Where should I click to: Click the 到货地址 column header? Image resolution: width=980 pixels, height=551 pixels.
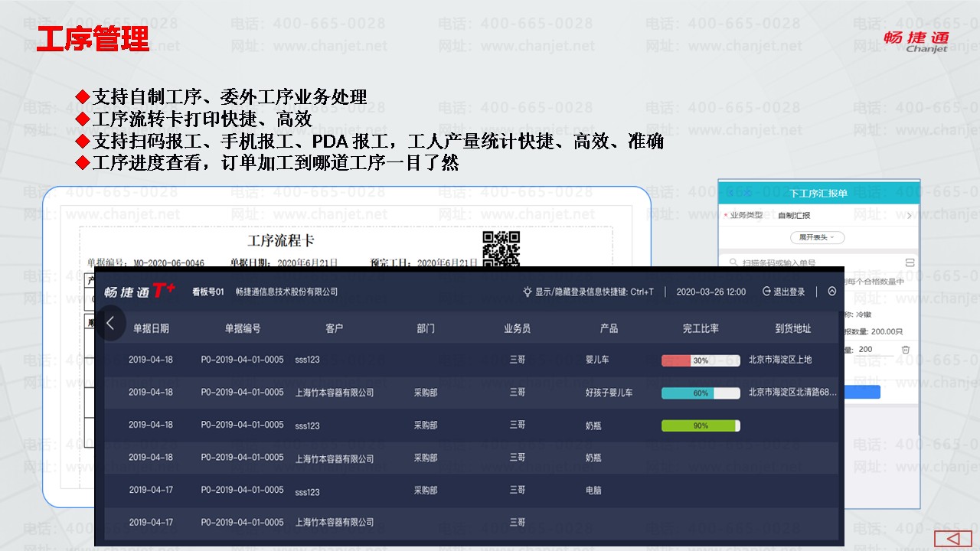[792, 328]
